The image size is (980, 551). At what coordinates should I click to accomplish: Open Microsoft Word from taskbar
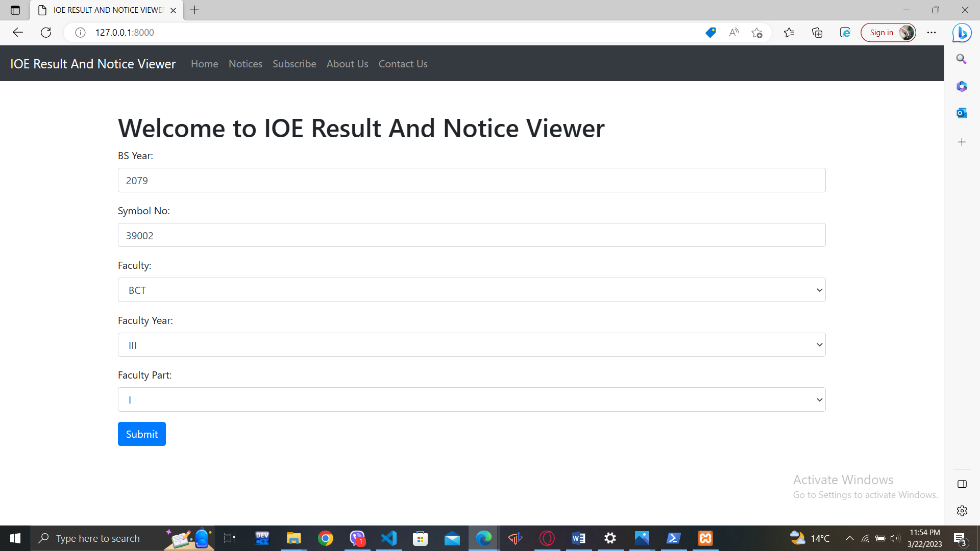pyautogui.click(x=579, y=538)
